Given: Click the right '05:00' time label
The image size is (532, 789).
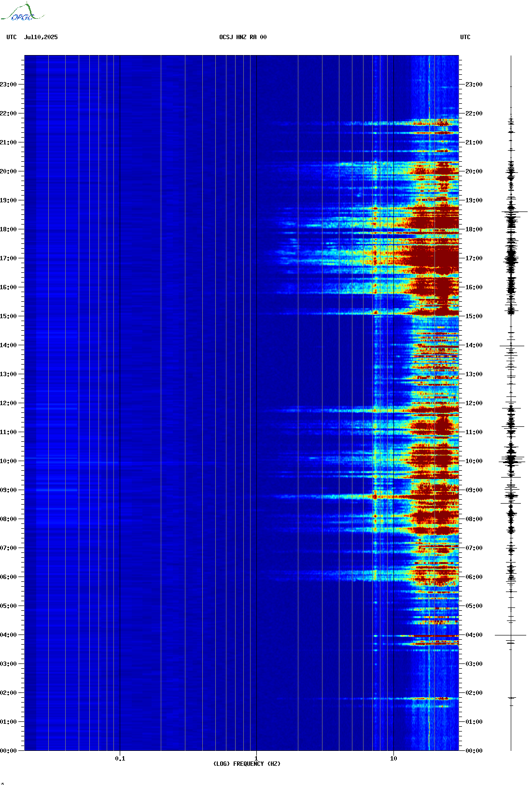Looking at the screenshot, I should (474, 606).
